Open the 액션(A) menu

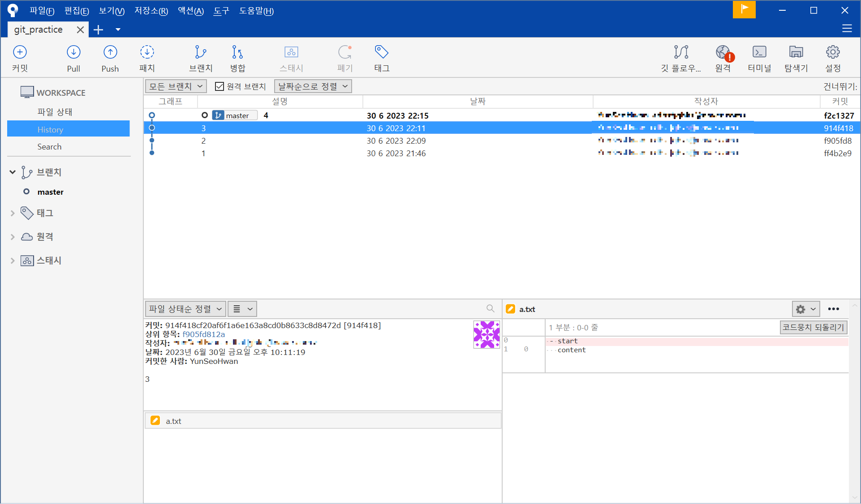point(191,11)
